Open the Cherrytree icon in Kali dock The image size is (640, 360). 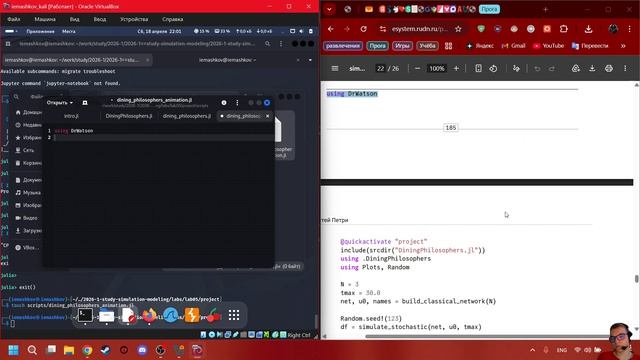[x=213, y=315]
